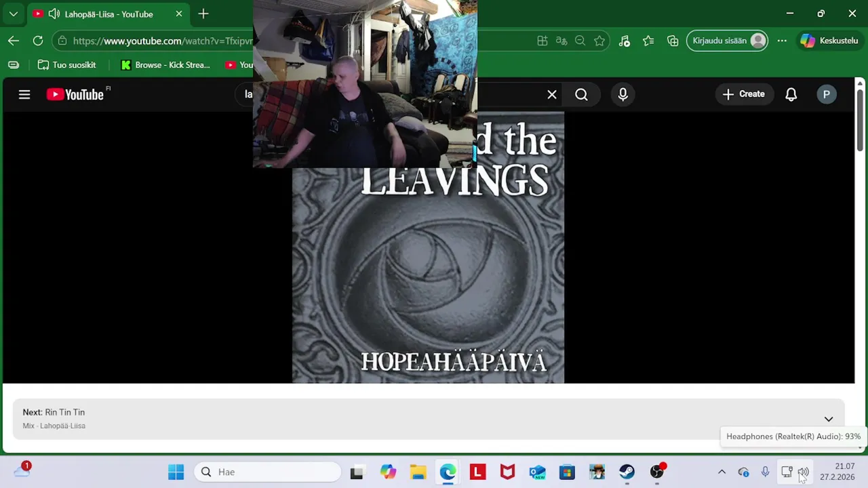Go back to the previous page
This screenshot has width=868, height=488.
14,41
